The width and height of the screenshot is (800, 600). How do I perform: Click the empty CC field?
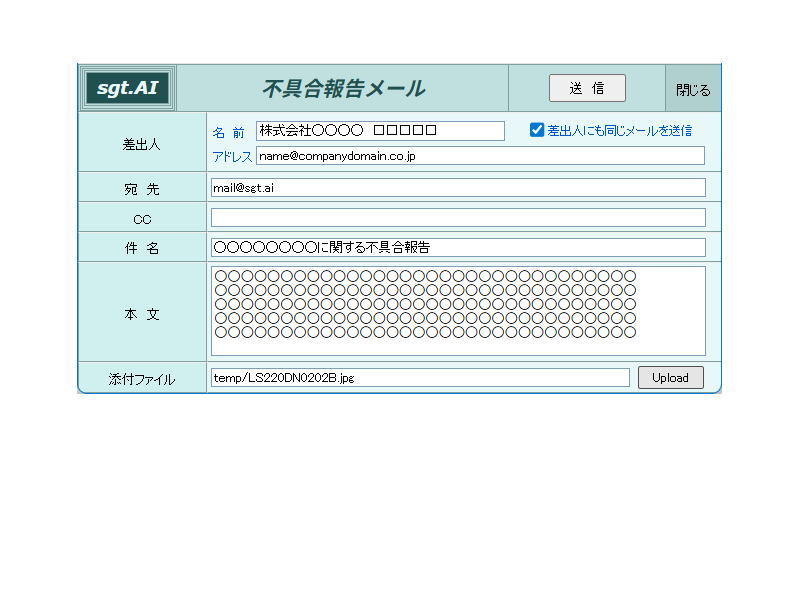click(458, 217)
